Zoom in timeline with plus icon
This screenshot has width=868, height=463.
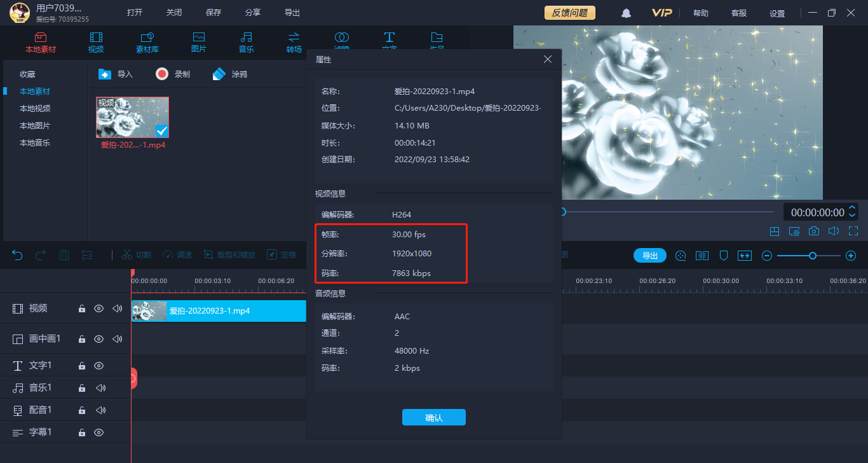851,256
